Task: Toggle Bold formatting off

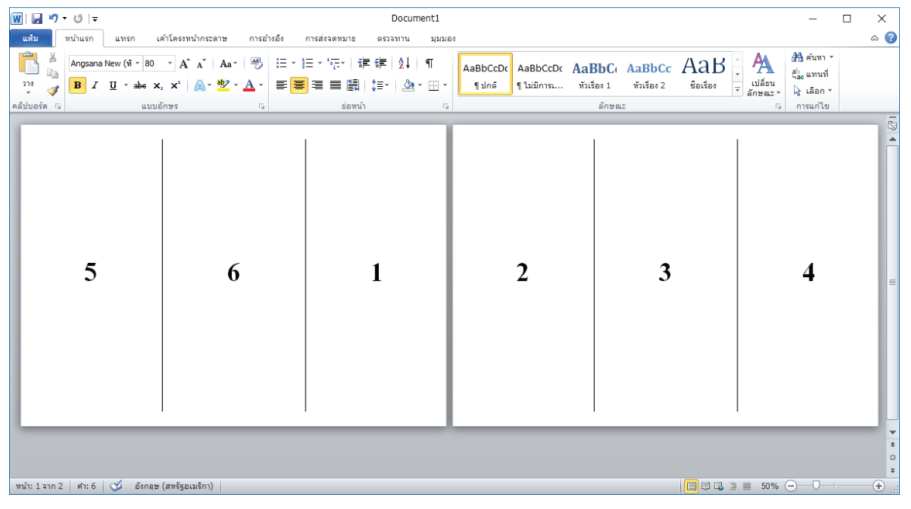Action: 78,86
